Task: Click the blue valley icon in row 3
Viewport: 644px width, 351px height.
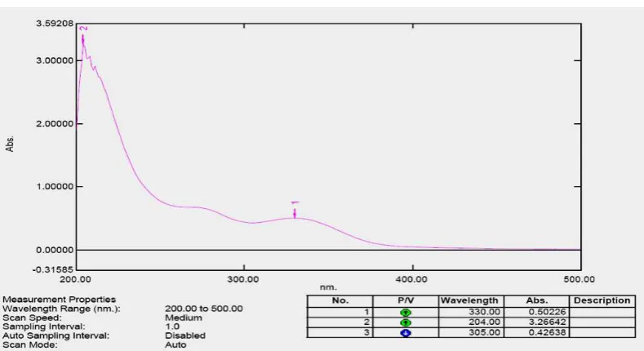Action: coord(406,333)
